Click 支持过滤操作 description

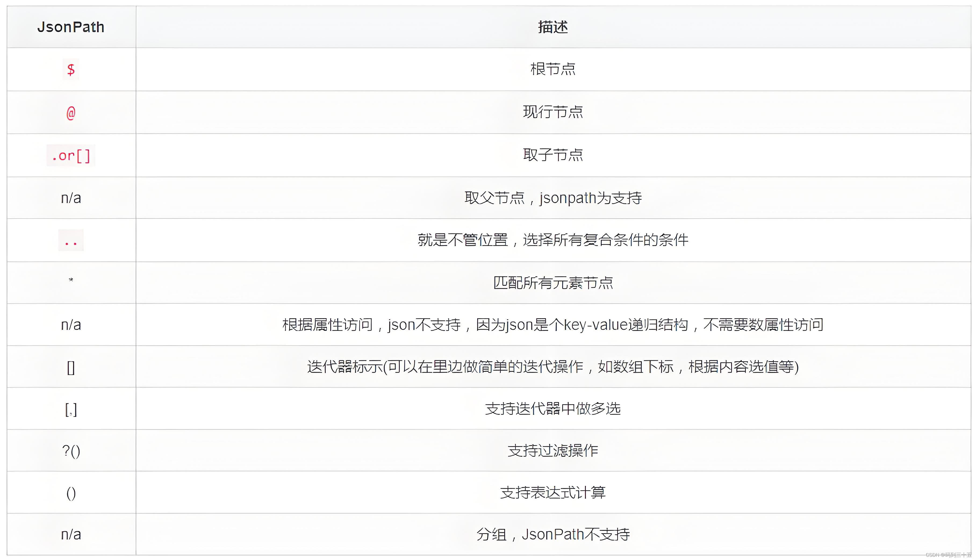click(x=552, y=451)
